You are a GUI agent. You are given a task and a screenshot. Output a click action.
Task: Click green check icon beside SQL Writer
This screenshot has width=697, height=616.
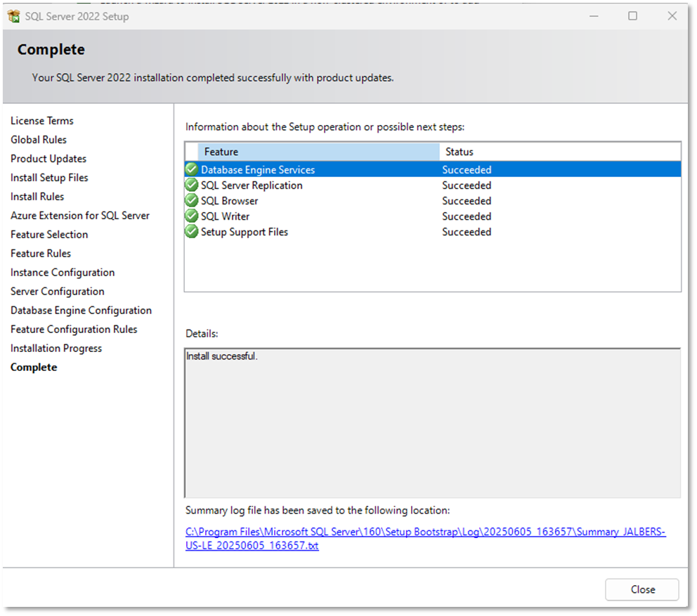tap(192, 216)
